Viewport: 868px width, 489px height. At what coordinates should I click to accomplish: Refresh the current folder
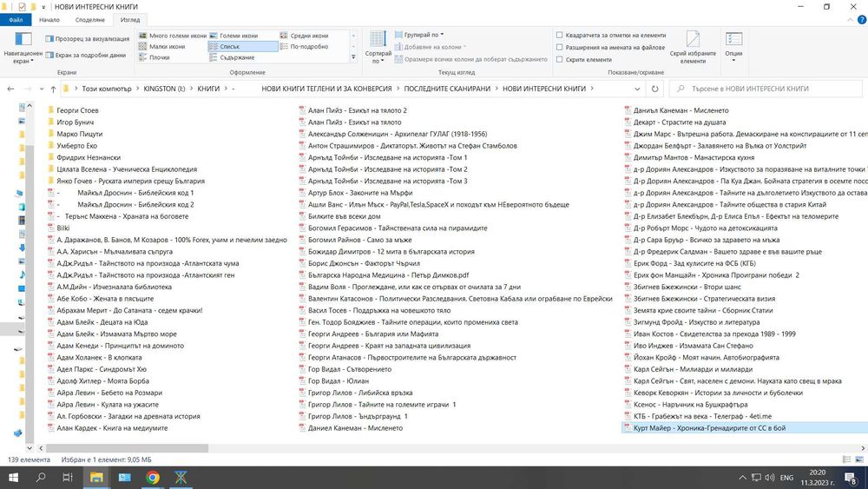coord(654,89)
